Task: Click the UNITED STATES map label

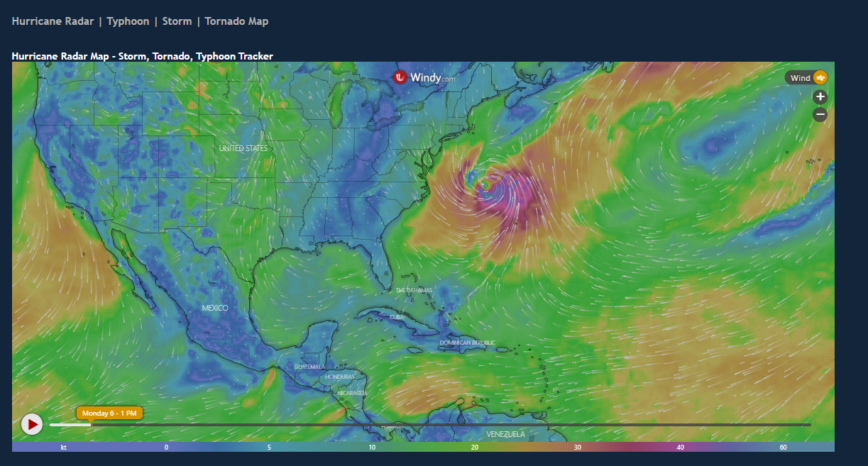Action: [x=243, y=148]
